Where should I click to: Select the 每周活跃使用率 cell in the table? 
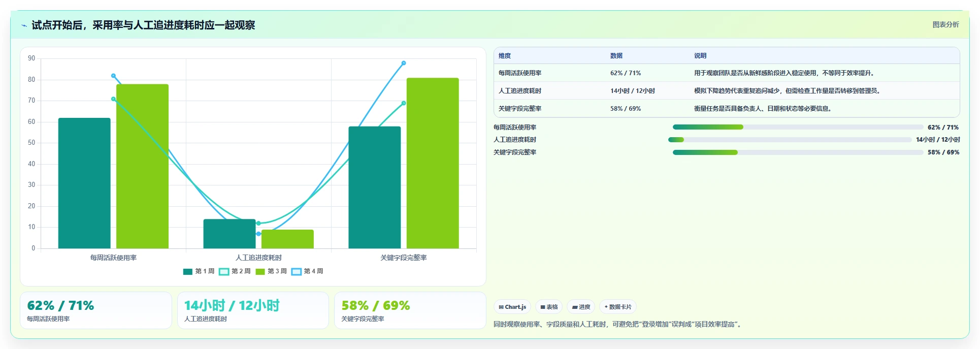[x=520, y=73]
